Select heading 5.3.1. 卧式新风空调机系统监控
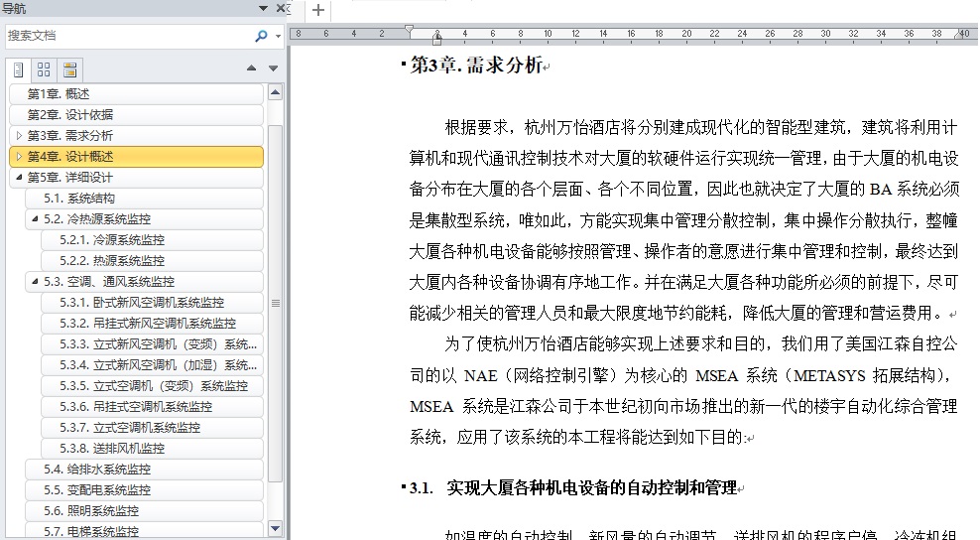 (x=153, y=302)
